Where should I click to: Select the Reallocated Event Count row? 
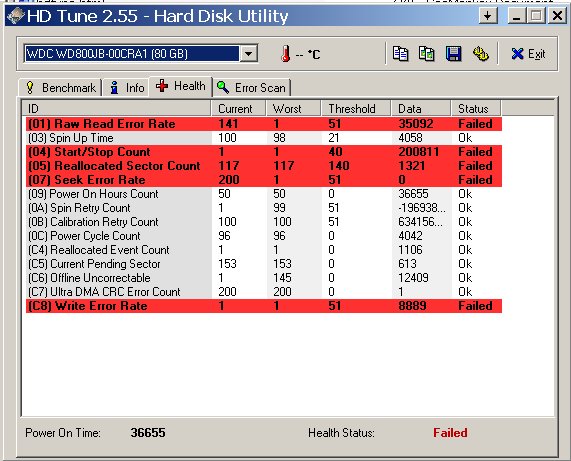click(x=264, y=250)
